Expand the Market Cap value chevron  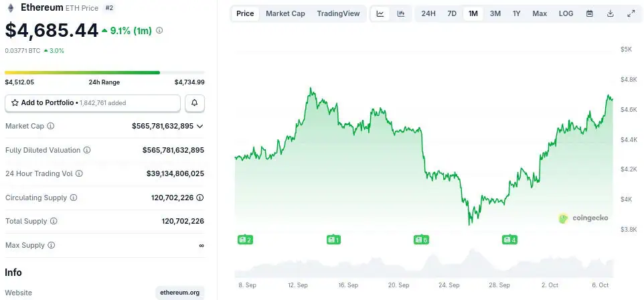200,126
